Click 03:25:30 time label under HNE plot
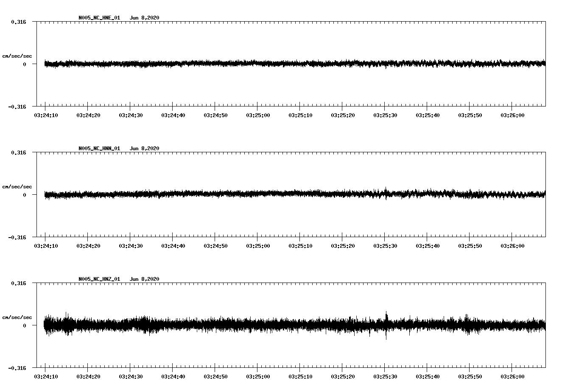 point(385,115)
